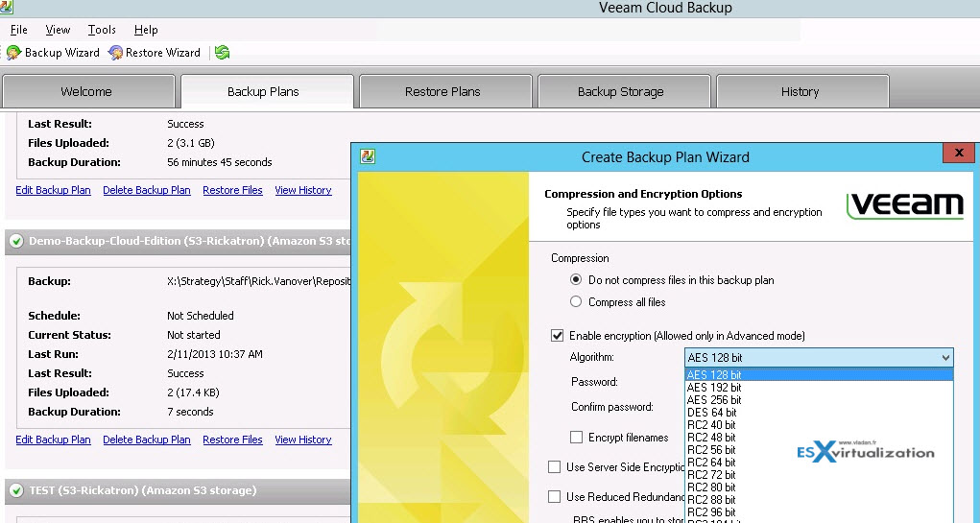The height and width of the screenshot is (523, 980).
Task: Click the backup path X:\Strategy\Staff\Rick.Vanover text
Action: pos(259,281)
